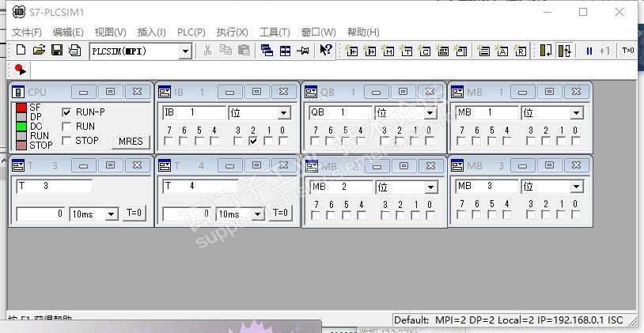Insert a bit memory (M) view
The height and width of the screenshot is (333, 644).
[388, 51]
